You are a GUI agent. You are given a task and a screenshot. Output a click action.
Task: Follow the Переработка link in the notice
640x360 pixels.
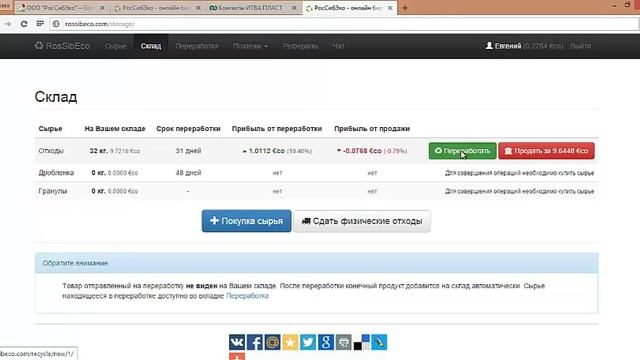pos(247,296)
